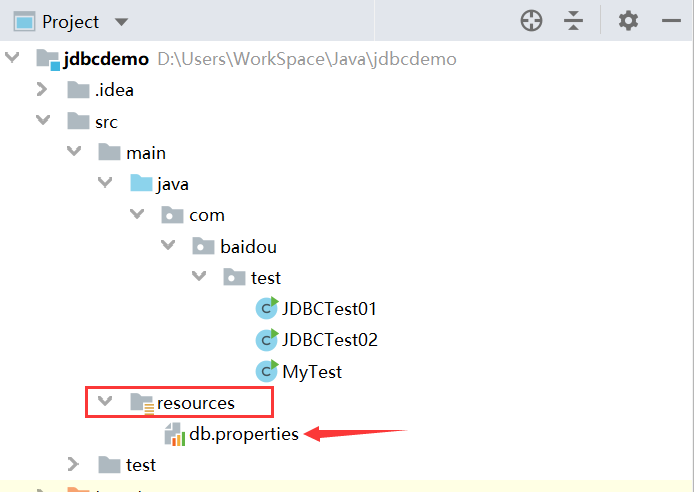The height and width of the screenshot is (492, 694).
Task: Select the JDBCTest02 class
Action: (330, 340)
